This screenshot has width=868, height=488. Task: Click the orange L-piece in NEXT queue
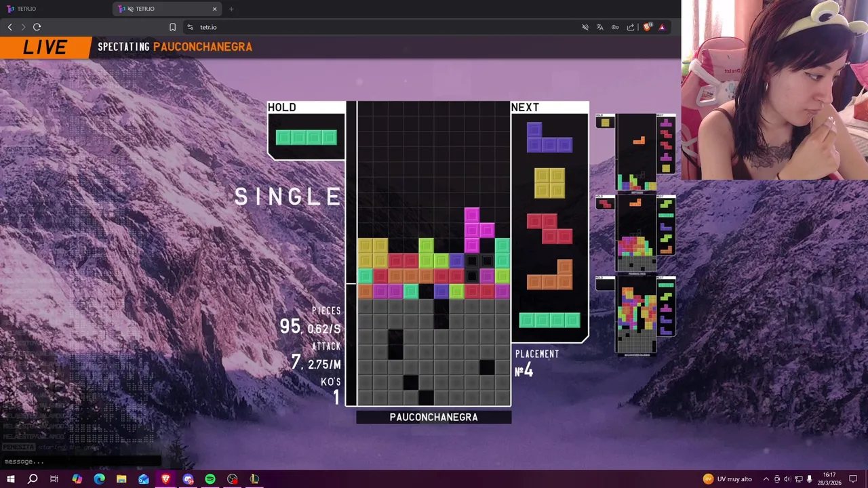[549, 274]
